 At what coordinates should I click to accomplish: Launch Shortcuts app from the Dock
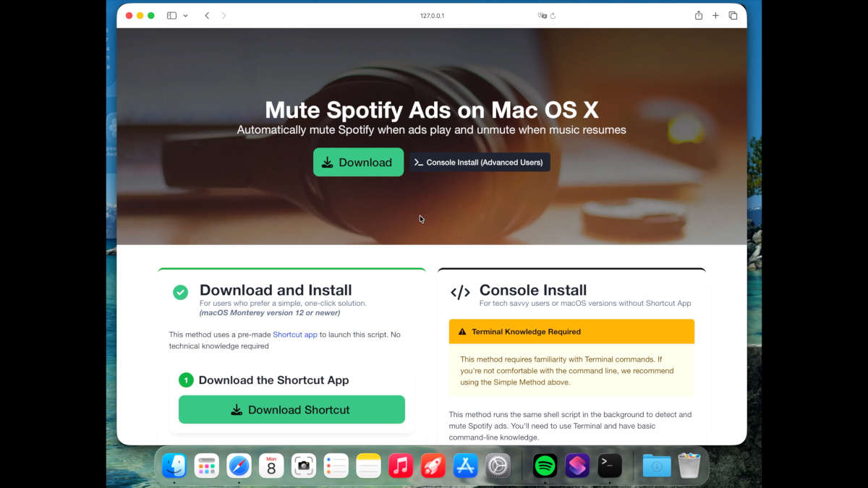[577, 466]
